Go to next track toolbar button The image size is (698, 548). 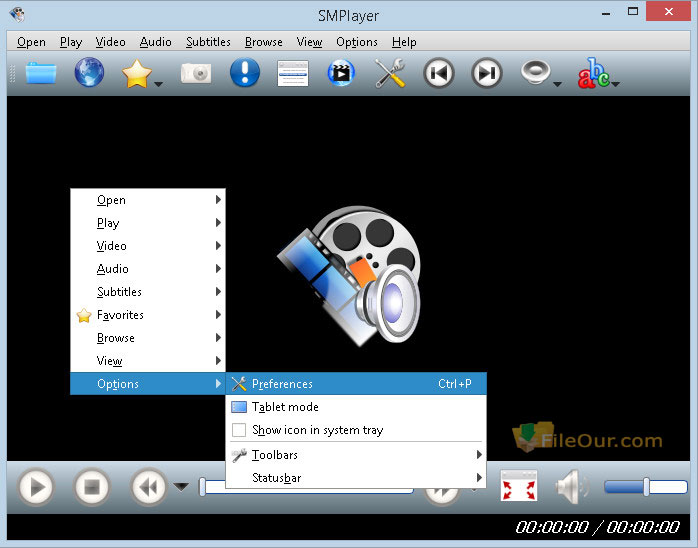coord(487,73)
